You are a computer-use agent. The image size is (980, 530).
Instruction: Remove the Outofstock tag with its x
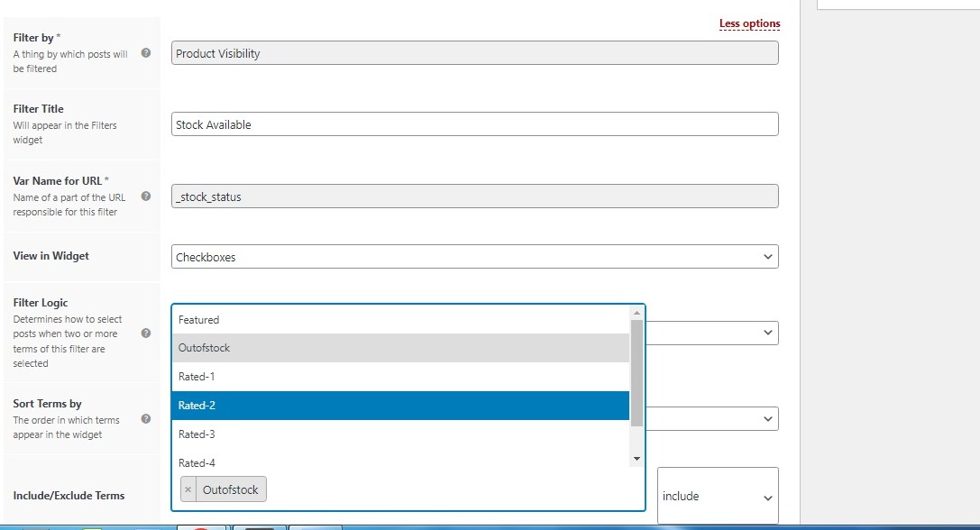point(188,489)
